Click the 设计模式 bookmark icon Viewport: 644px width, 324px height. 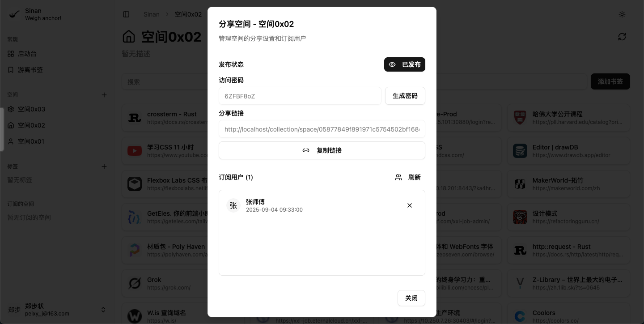coord(520,217)
